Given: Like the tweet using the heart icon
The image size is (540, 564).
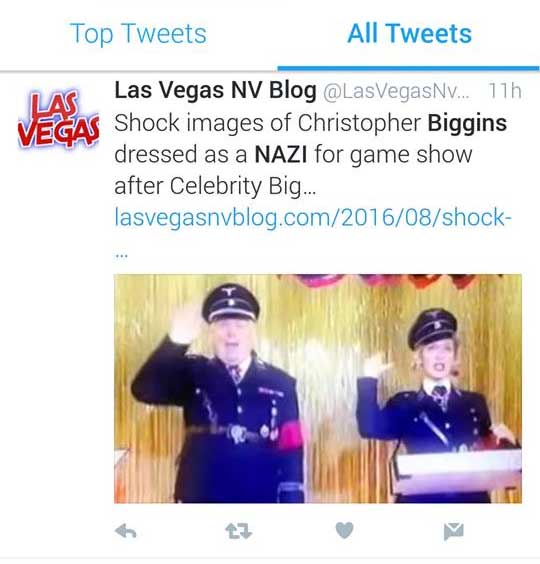Looking at the screenshot, I should (x=344, y=531).
